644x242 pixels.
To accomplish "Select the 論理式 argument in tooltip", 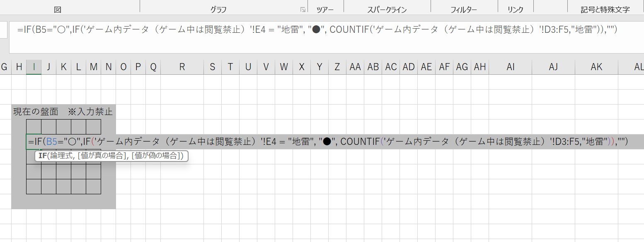I will click(x=61, y=156).
